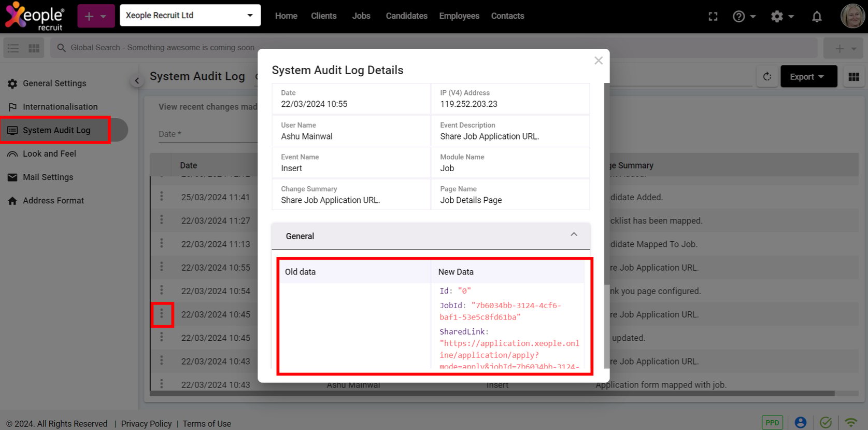Click the Old data column header
The width and height of the screenshot is (868, 430).
[x=300, y=272]
